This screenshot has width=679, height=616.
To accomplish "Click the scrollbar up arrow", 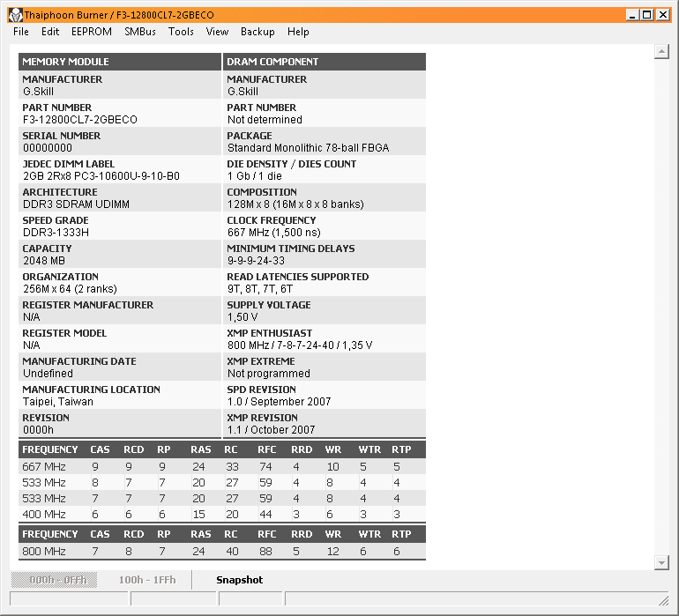I will click(x=661, y=52).
